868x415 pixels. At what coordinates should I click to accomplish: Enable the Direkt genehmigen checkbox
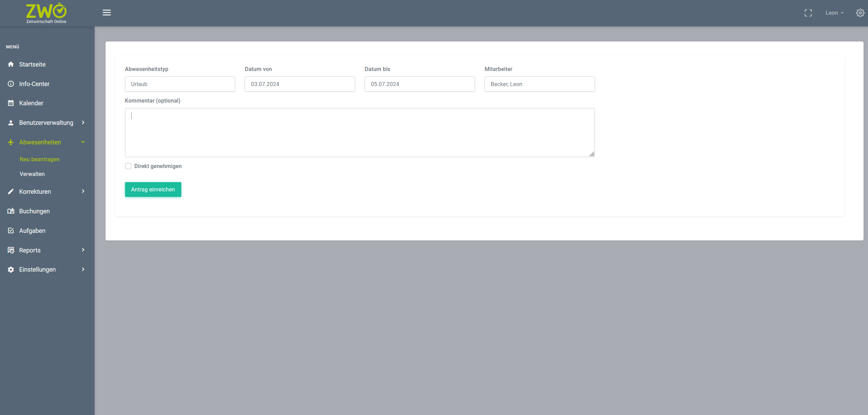tap(128, 166)
